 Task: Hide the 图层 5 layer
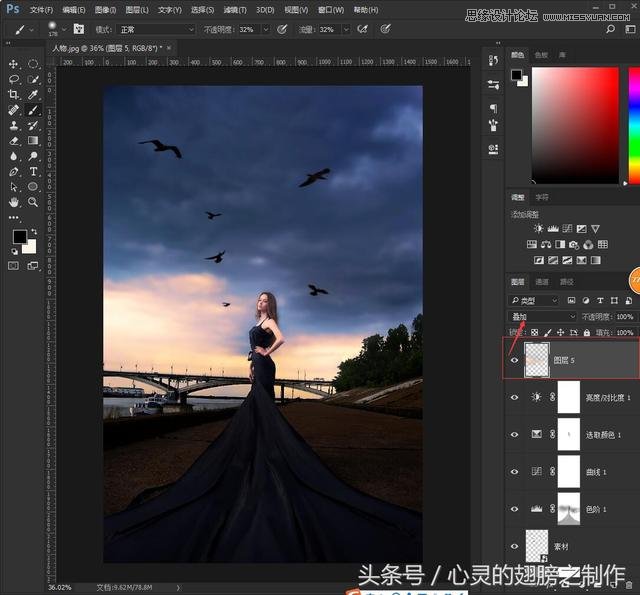[514, 360]
